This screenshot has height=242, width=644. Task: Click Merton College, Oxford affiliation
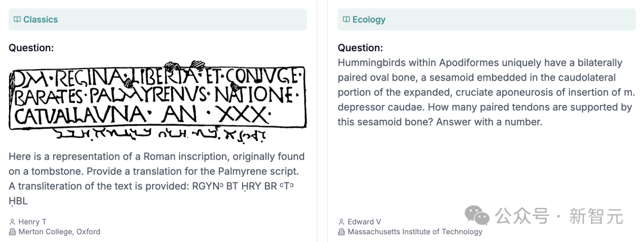[x=59, y=232]
